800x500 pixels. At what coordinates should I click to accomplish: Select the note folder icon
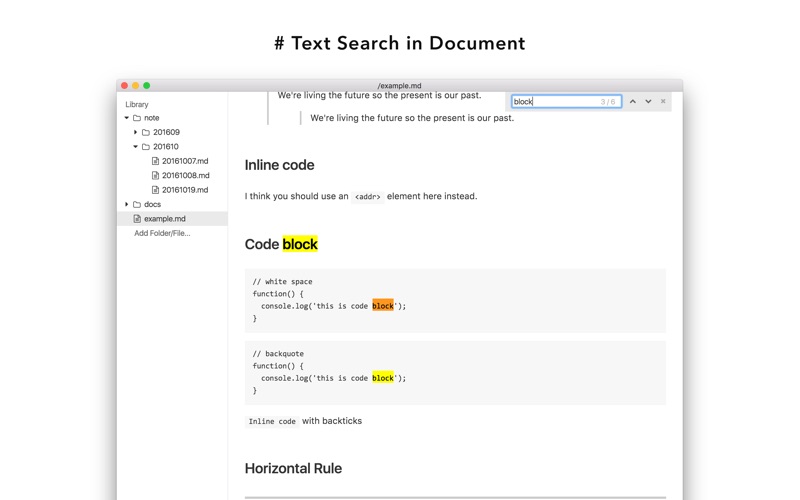click(137, 118)
